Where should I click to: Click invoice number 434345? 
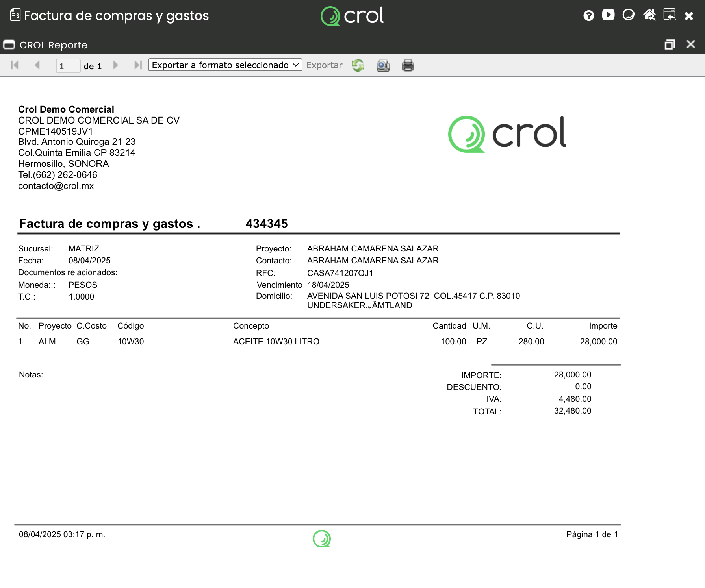[x=267, y=224]
